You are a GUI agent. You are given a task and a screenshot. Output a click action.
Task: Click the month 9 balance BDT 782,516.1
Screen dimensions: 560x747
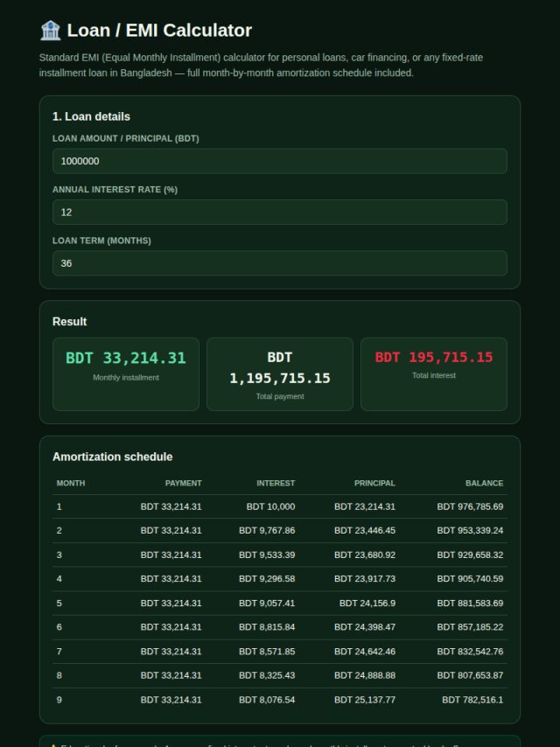coord(472,700)
